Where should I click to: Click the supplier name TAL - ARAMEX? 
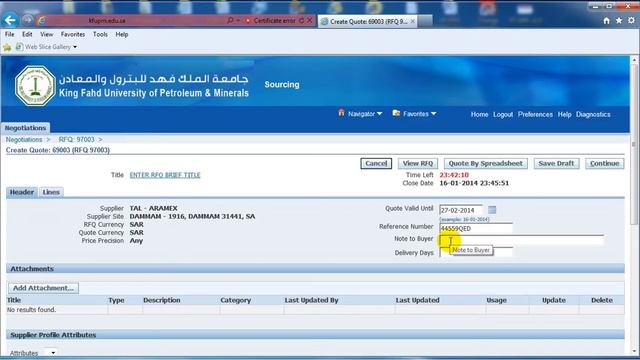click(x=153, y=208)
